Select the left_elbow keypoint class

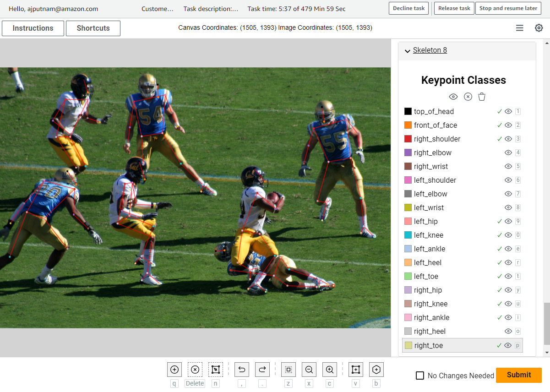[x=430, y=194]
